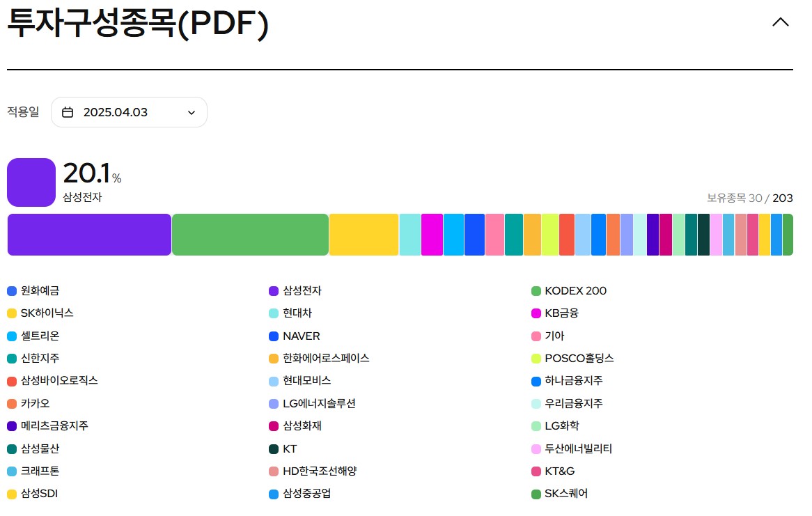812x516 pixels.
Task: Click the SK스퀘어 legend item
Action: (x=560, y=493)
